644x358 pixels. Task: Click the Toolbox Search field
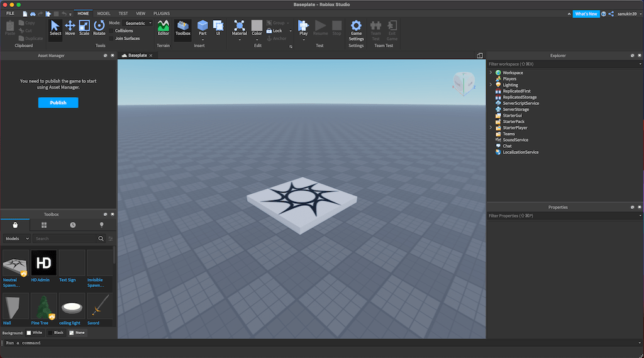[65, 238]
